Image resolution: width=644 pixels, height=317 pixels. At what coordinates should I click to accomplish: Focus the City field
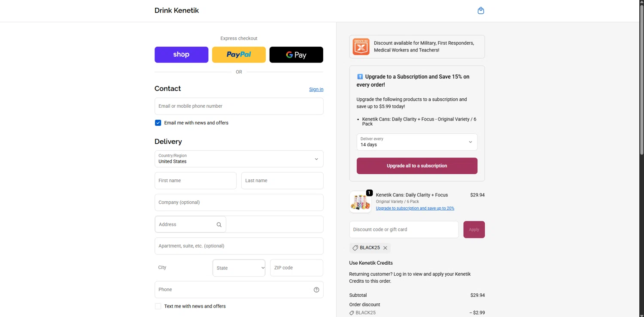pos(181,268)
